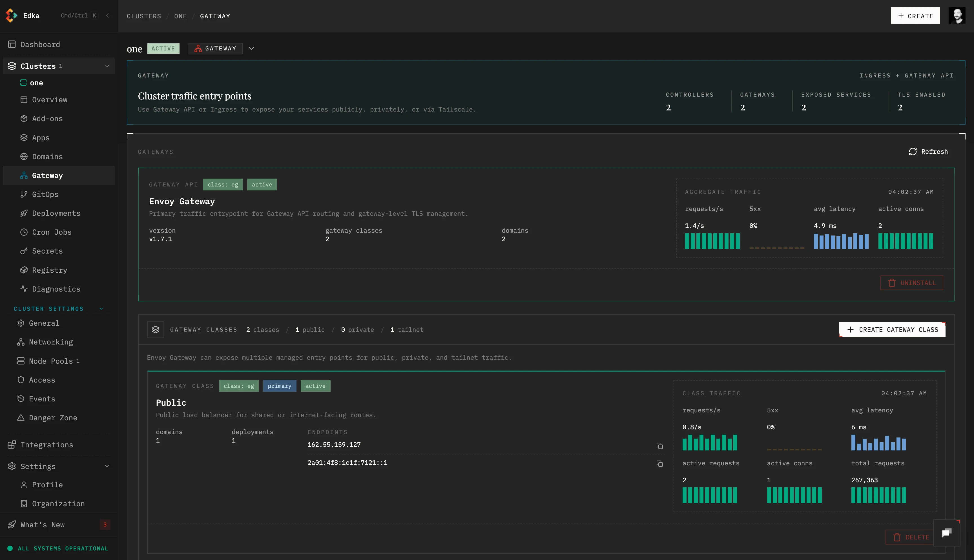This screenshot has width=974, height=560.
Task: Navigate to Clusters breadcrumb
Action: [x=144, y=16]
